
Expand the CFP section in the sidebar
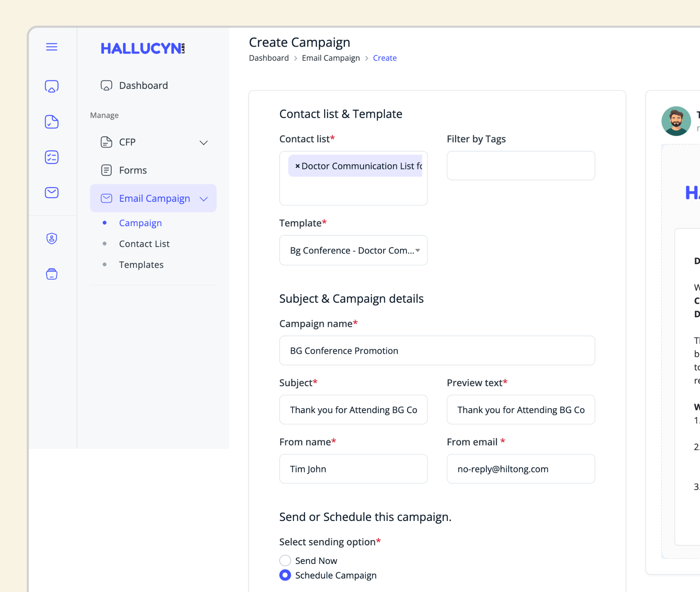pyautogui.click(x=203, y=142)
